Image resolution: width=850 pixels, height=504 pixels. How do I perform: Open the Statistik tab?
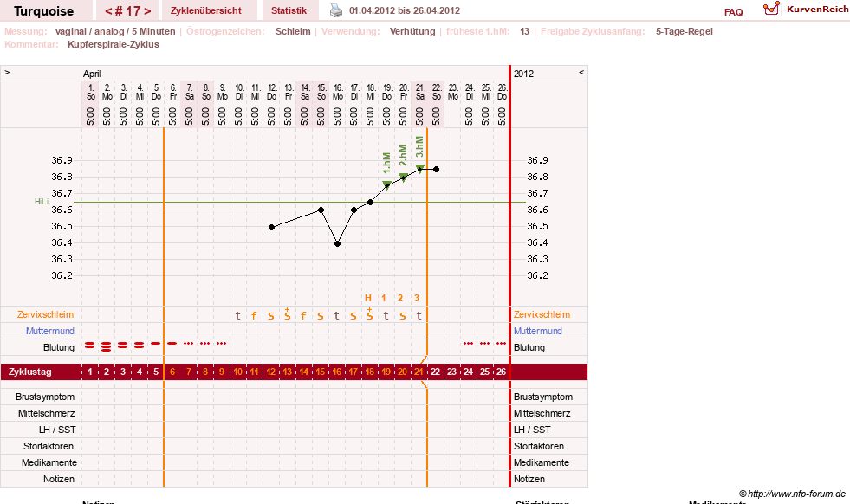coord(289,11)
